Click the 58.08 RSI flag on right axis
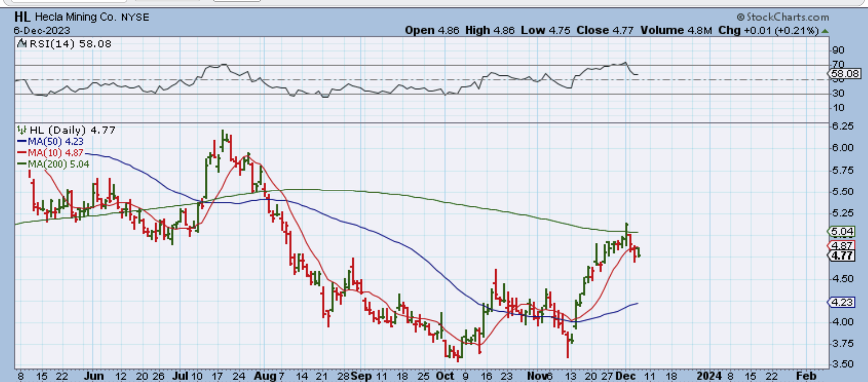The height and width of the screenshot is (382, 868). point(844,73)
